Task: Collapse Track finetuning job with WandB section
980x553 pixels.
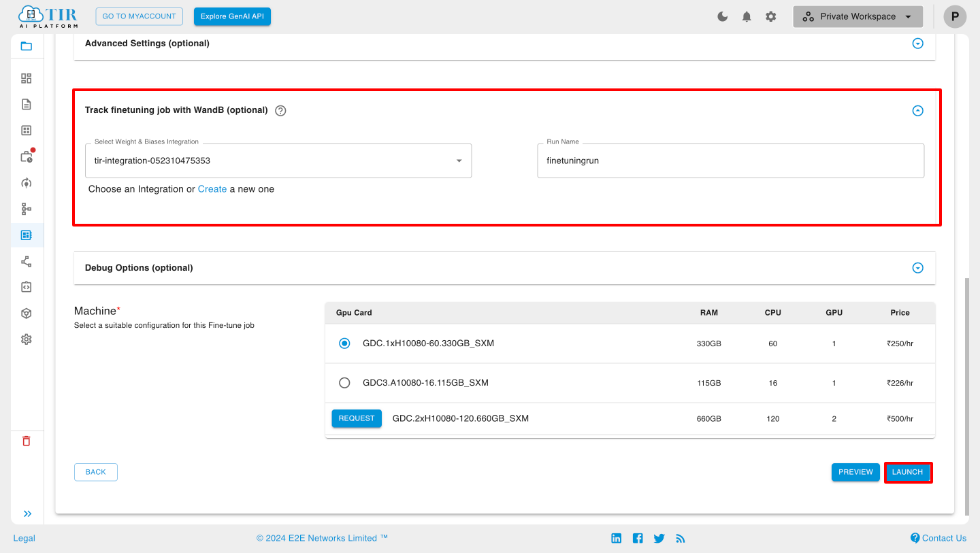Action: pyautogui.click(x=917, y=110)
